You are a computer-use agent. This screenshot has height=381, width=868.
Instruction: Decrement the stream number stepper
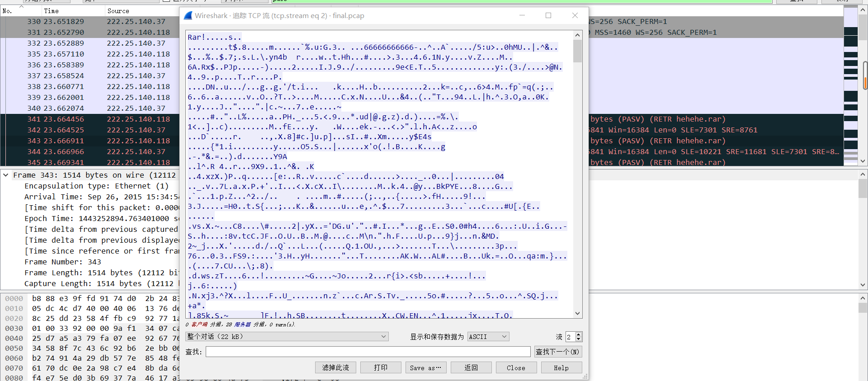[579, 339]
